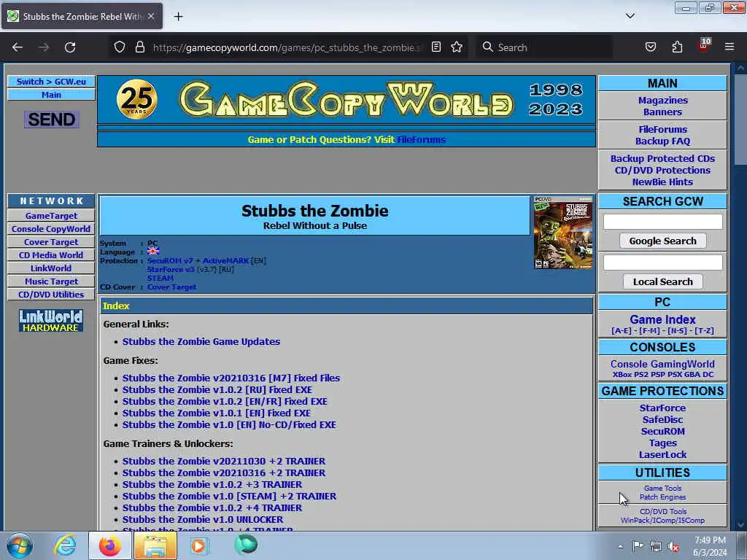747x560 pixels.
Task: Open the network tray icon
Action: (656, 546)
